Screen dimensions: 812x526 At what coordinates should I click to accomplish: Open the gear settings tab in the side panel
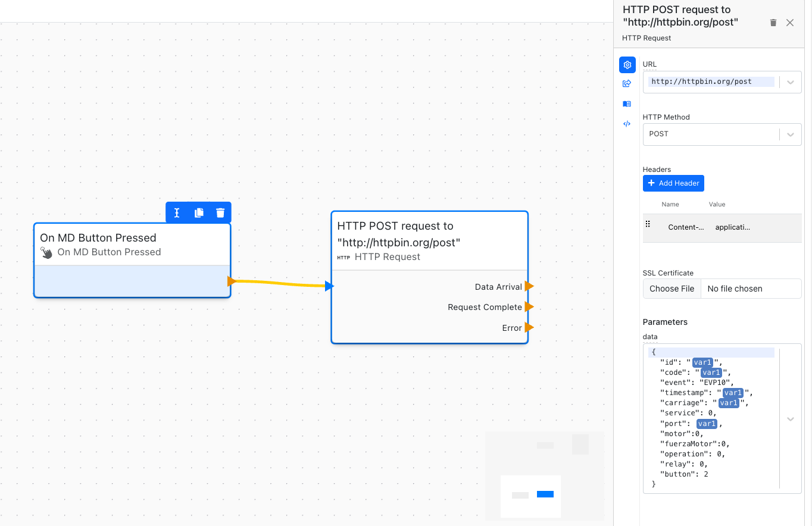click(x=627, y=65)
